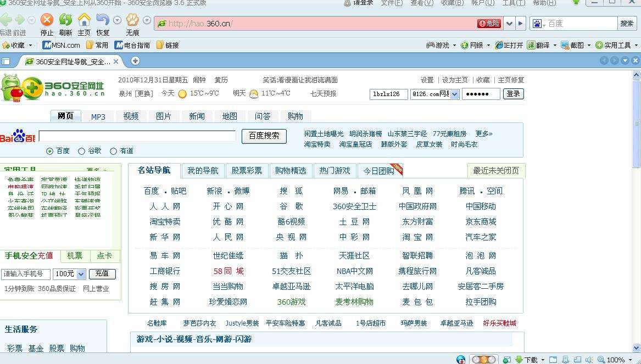
Task: Select the 谷歌 search engine radio button
Action: (x=81, y=151)
